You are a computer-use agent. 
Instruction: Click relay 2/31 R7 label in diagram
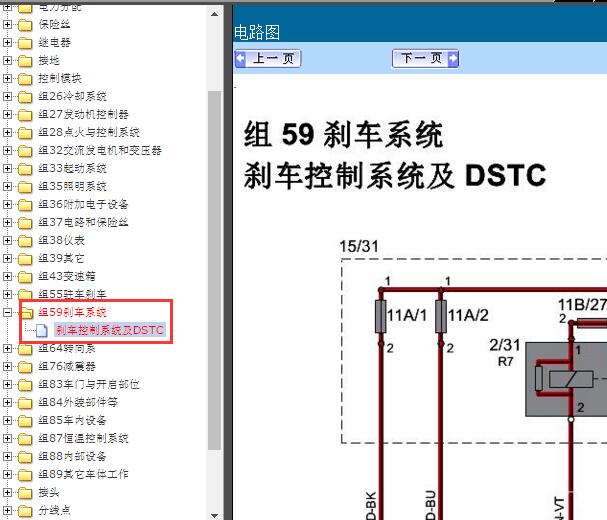coord(505,352)
